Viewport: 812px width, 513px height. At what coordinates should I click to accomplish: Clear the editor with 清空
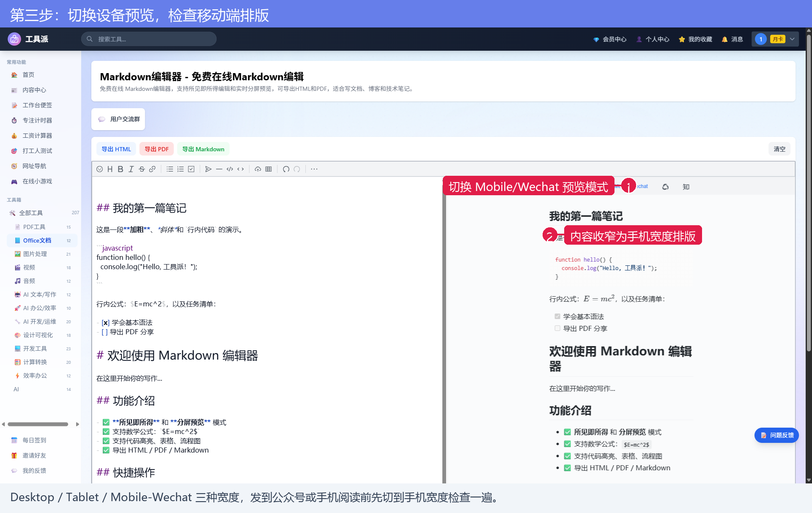[779, 149]
